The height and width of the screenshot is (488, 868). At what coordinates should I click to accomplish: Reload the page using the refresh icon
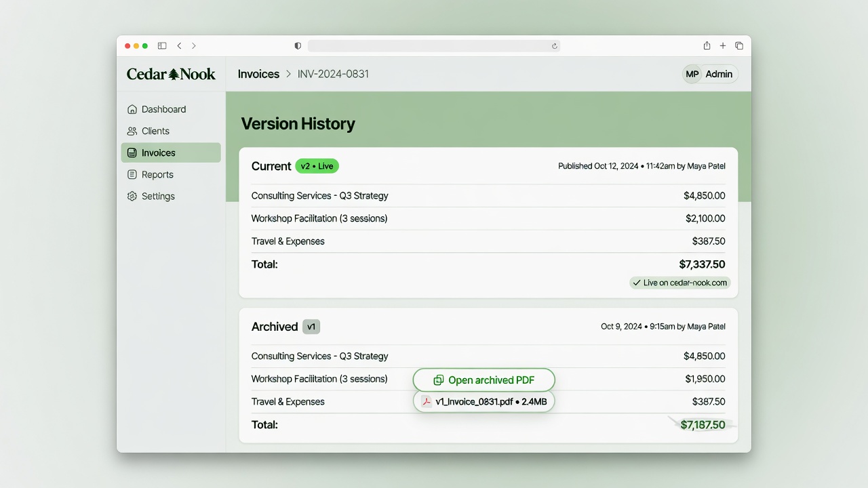pos(554,46)
